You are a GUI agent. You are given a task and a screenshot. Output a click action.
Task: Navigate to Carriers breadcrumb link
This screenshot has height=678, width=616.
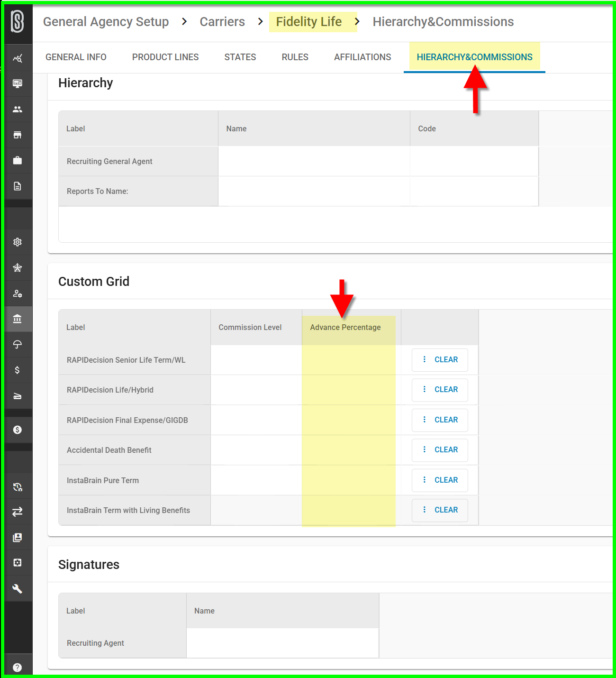(222, 22)
